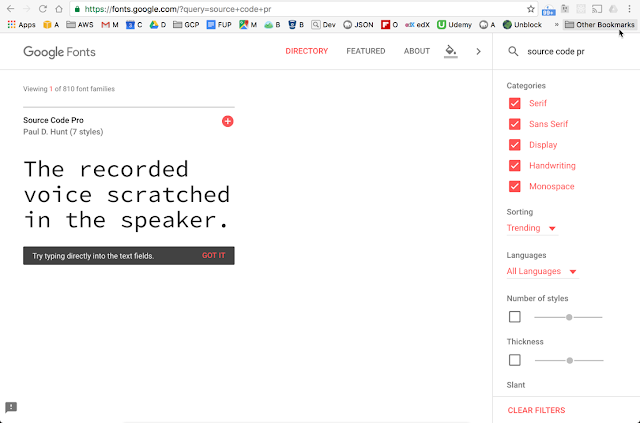Click CLEAR FILTERS link
Screen dimensions: 640x423
(536, 410)
